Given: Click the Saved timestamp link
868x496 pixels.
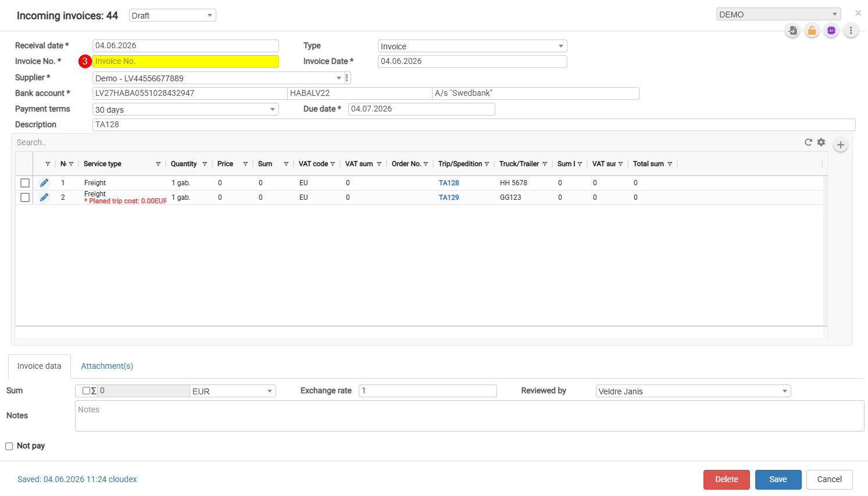Looking at the screenshot, I should pyautogui.click(x=77, y=479).
